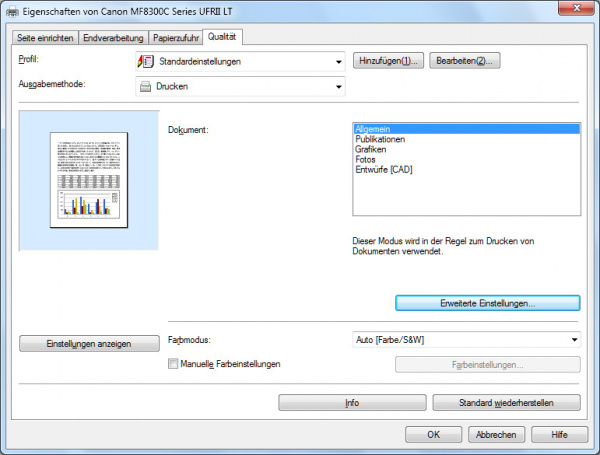Open the Endverarbeitung tab
The height and width of the screenshot is (455, 600).
tap(113, 38)
